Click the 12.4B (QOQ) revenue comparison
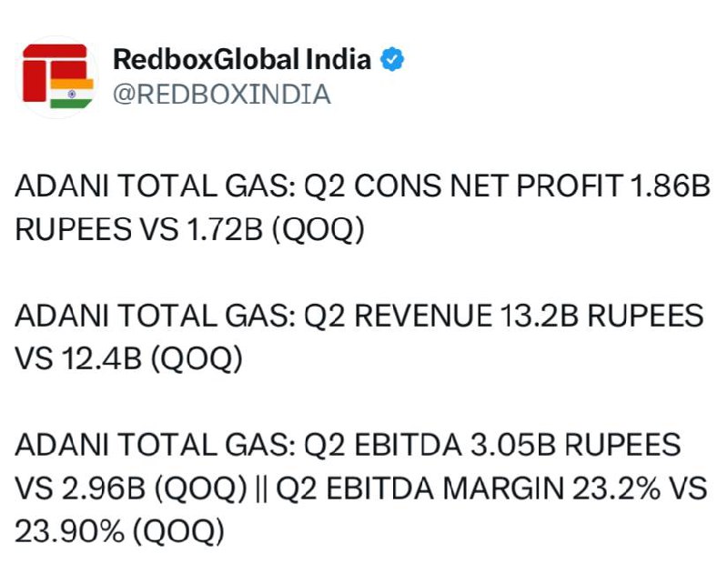Screen dimensions: 728x584 151,358
